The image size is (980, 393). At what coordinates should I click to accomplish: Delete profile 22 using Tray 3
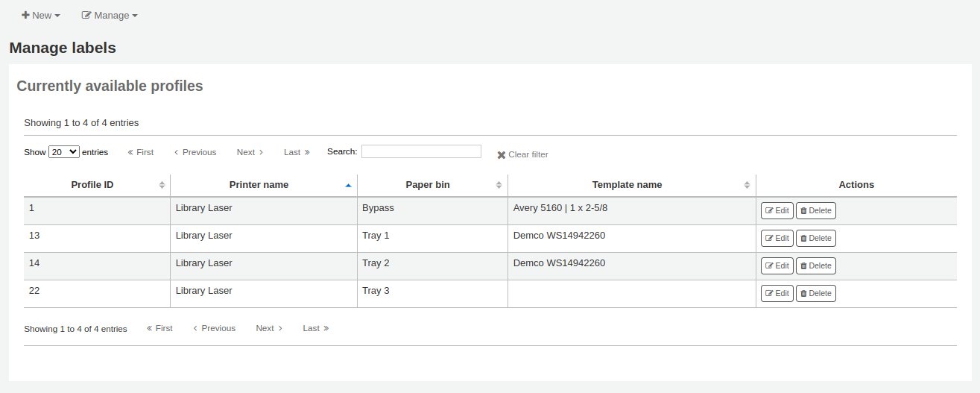click(815, 294)
